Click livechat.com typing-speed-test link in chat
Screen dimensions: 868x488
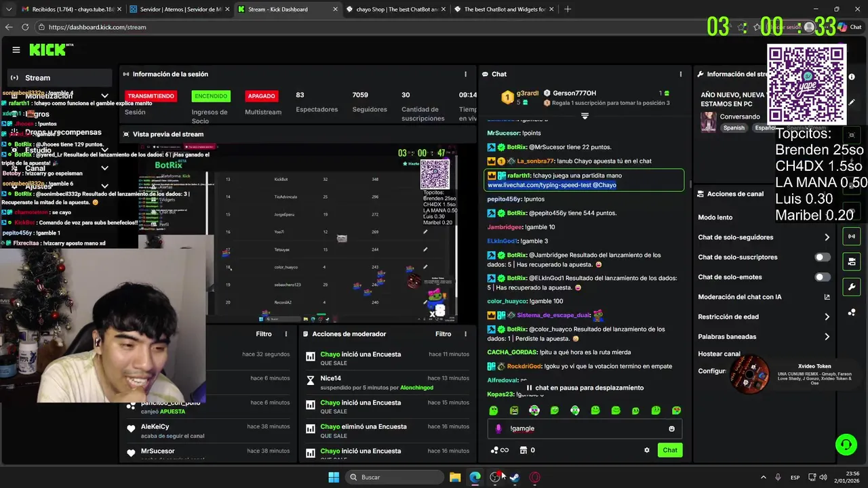(539, 185)
